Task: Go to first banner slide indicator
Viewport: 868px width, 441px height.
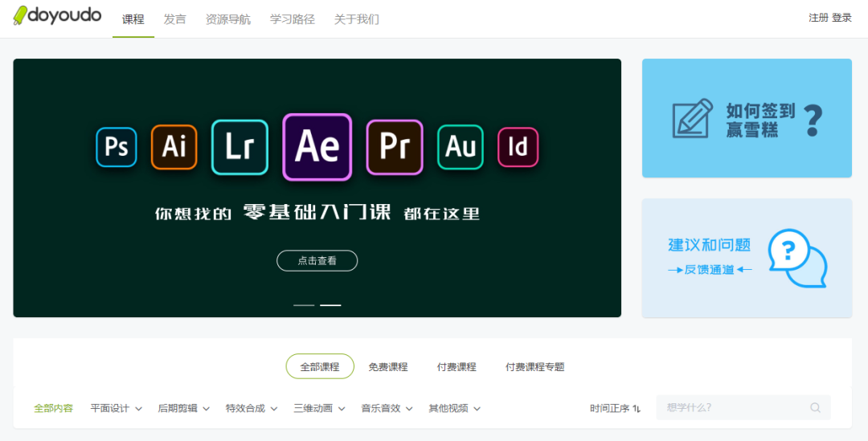Action: pos(304,305)
